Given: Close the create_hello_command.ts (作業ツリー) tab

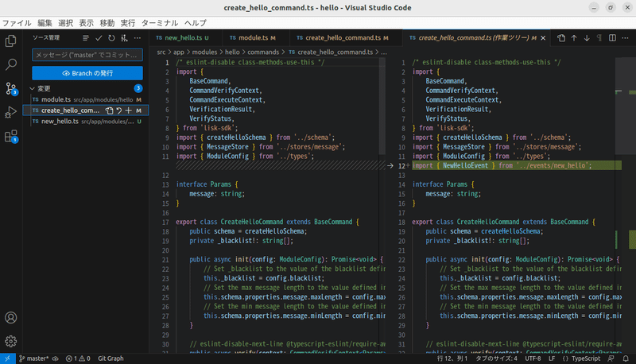Looking at the screenshot, I should pos(543,37).
